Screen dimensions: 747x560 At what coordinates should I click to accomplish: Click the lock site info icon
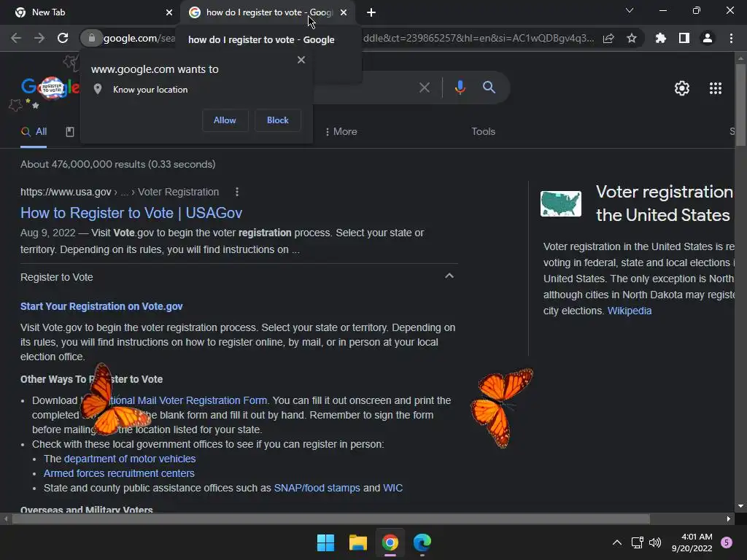tap(91, 38)
